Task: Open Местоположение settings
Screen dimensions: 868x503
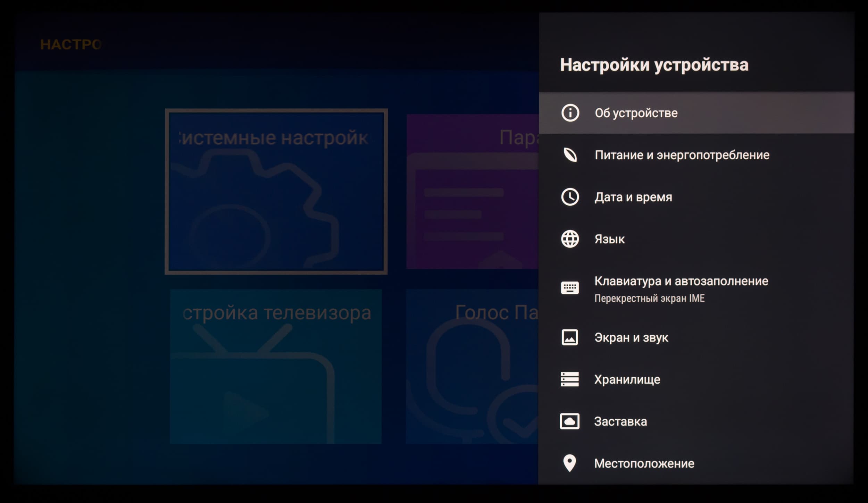Action: point(644,463)
